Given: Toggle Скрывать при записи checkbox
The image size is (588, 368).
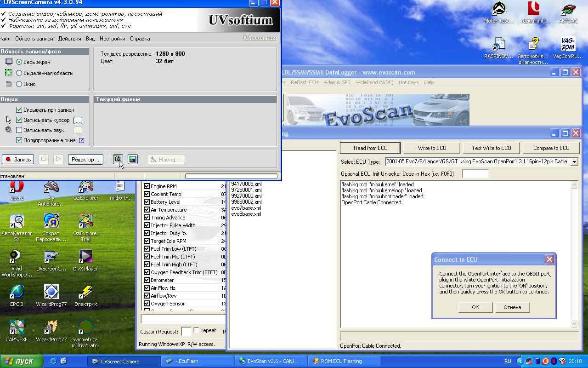Looking at the screenshot, I should (19, 110).
